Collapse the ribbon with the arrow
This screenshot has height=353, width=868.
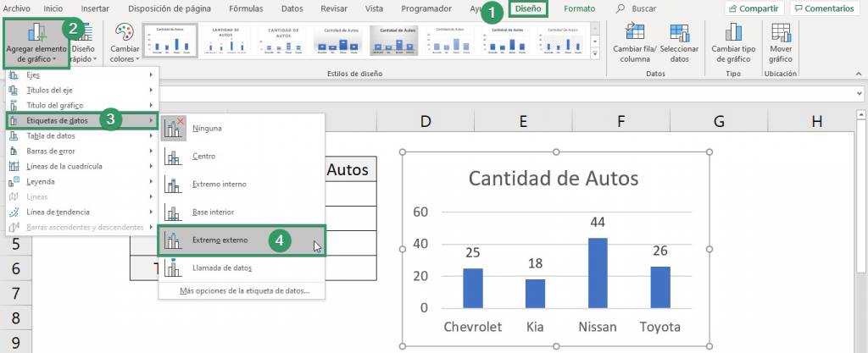(858, 74)
